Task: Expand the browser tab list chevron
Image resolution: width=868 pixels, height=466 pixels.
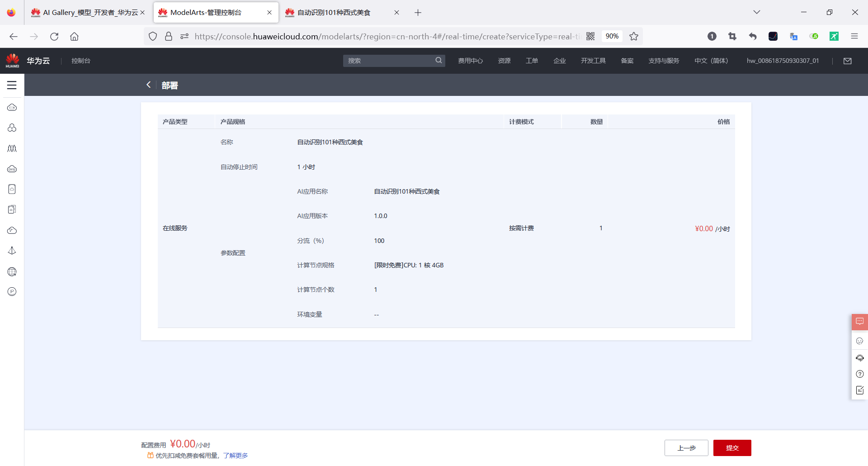Action: click(757, 12)
